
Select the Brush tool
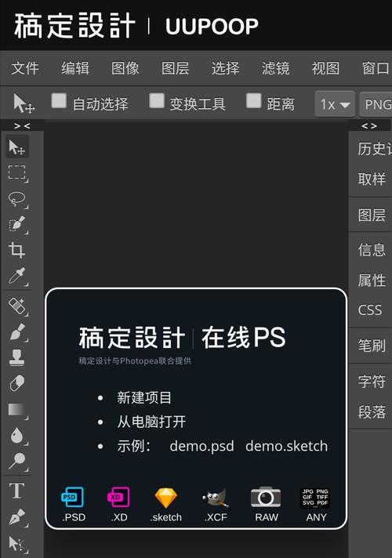pyautogui.click(x=17, y=332)
